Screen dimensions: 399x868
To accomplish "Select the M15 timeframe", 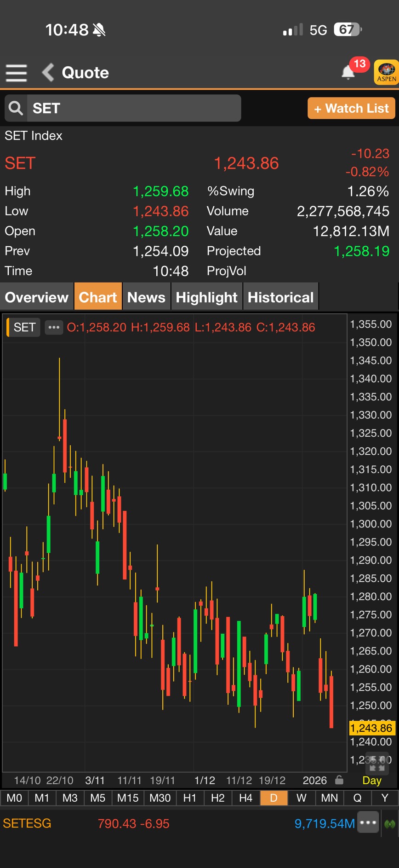I will tap(128, 798).
